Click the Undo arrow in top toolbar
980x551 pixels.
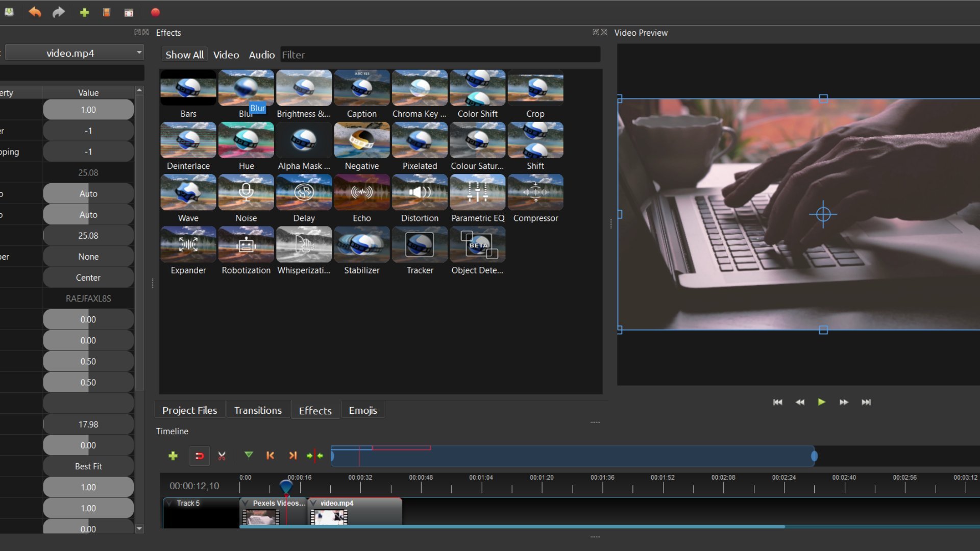tap(35, 12)
